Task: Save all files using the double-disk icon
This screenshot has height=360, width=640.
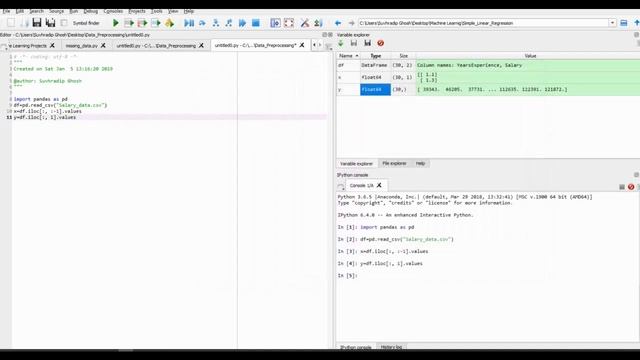Action: tap(50, 23)
